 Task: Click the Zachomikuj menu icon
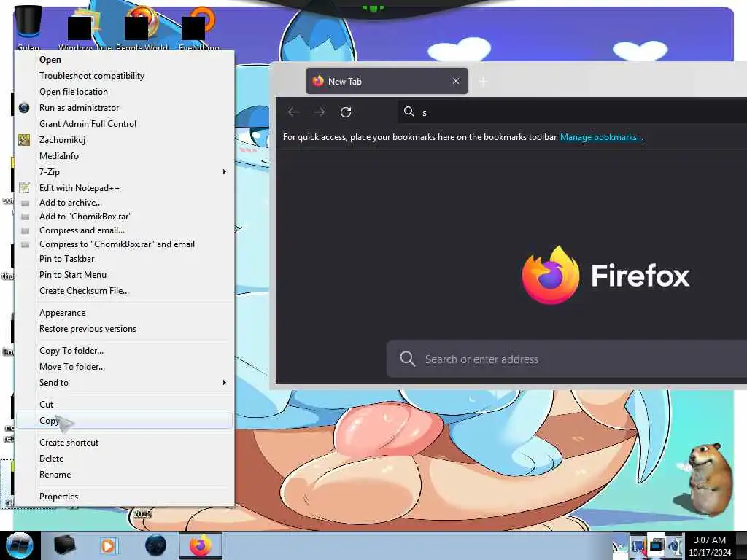point(24,139)
